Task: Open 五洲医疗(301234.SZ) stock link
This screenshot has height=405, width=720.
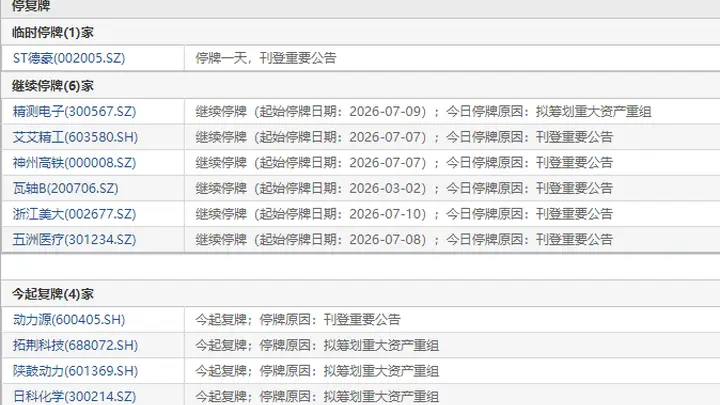Action: (x=74, y=240)
